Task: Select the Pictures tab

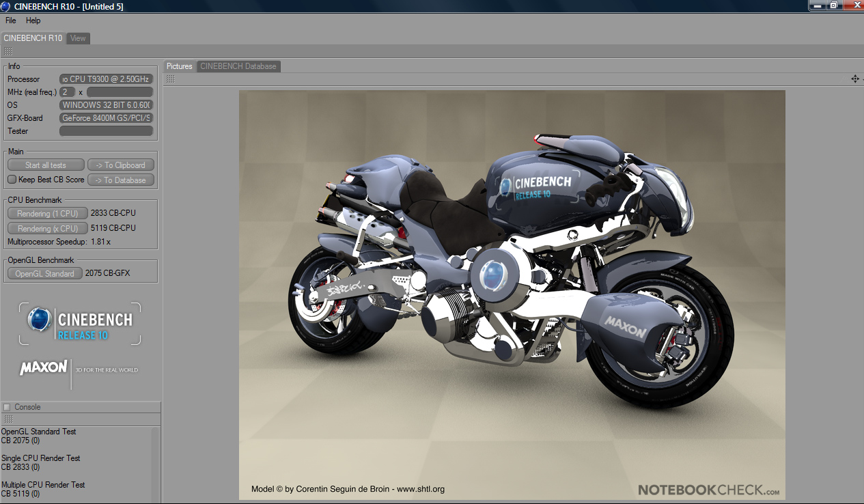Action: pyautogui.click(x=180, y=66)
